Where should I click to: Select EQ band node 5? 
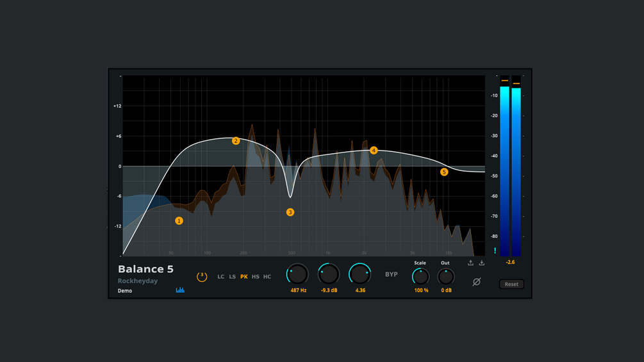click(x=444, y=172)
